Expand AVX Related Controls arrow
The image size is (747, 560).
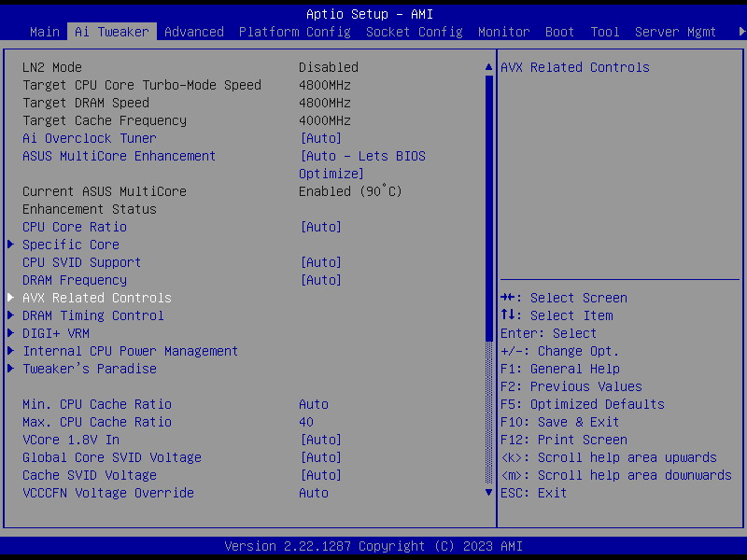10,298
